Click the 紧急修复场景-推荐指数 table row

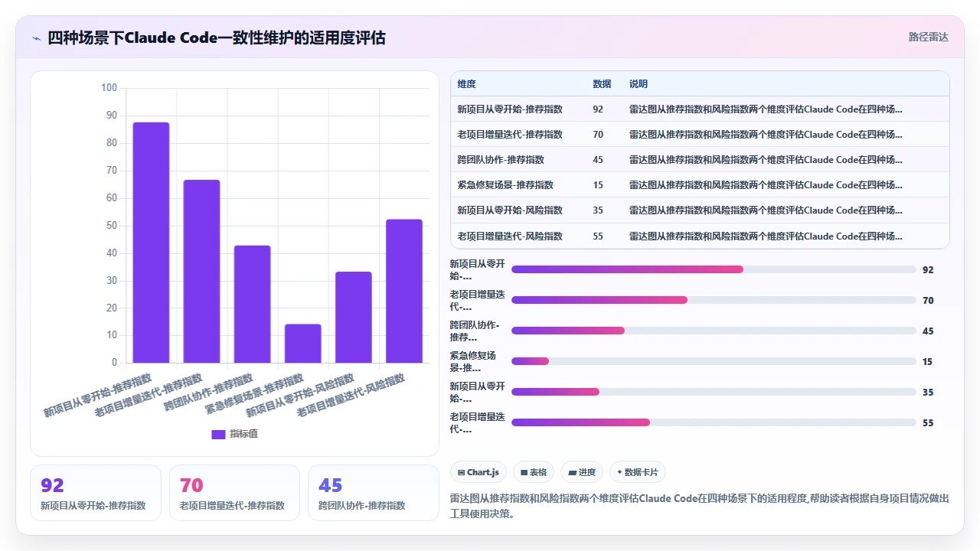point(700,185)
